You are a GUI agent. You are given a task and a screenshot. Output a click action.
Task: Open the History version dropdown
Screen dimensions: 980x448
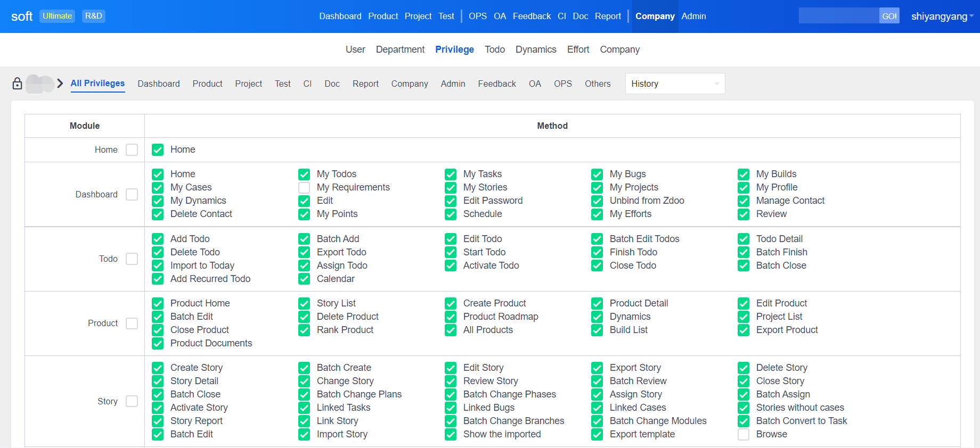[x=674, y=84]
